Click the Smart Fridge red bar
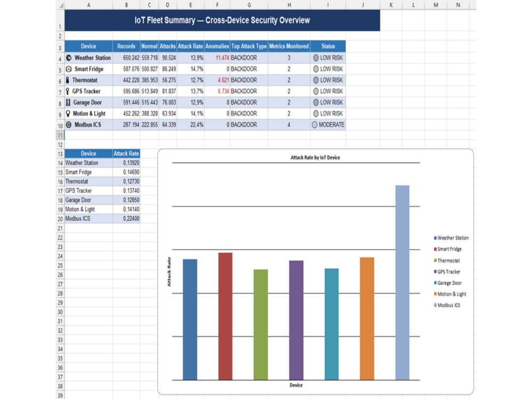This screenshot has height=399, width=532. pyautogui.click(x=225, y=316)
